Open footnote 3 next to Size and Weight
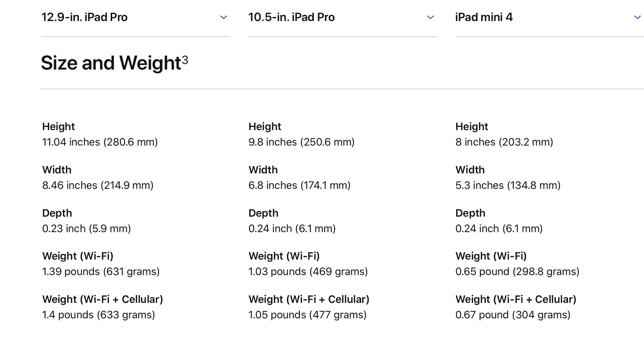Screen dimensions: 644x352 pos(185,59)
